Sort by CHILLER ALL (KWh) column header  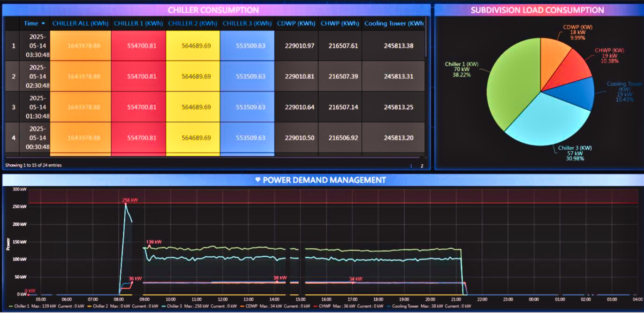pyautogui.click(x=80, y=23)
